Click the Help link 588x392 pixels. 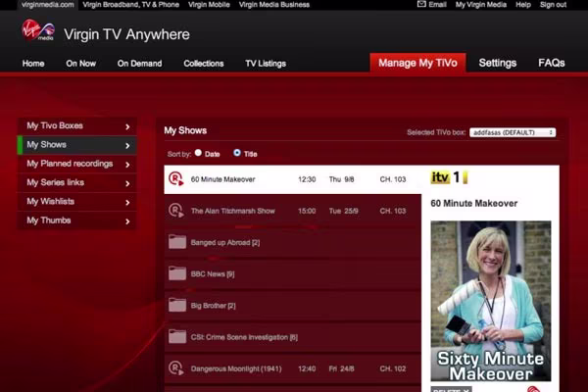pos(523,5)
